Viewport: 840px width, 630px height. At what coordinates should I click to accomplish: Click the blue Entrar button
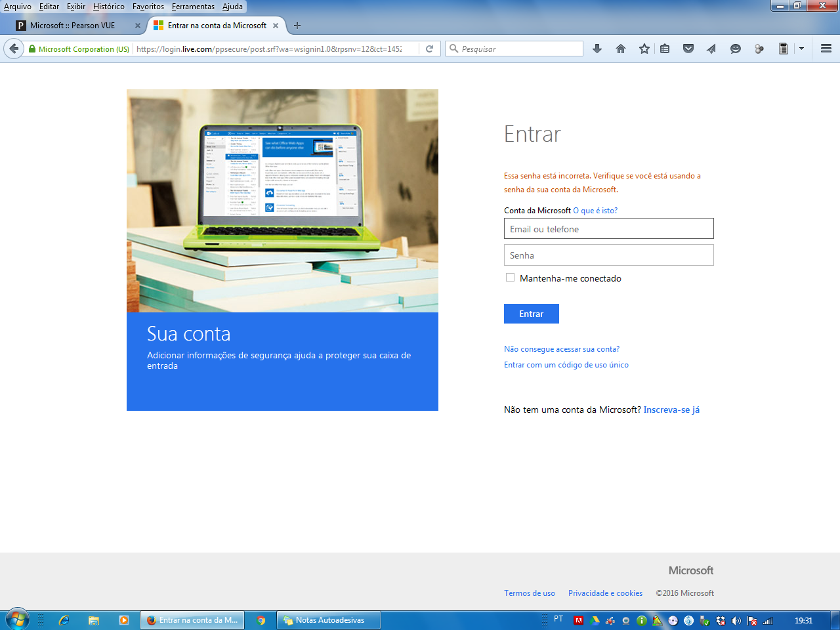[531, 314]
